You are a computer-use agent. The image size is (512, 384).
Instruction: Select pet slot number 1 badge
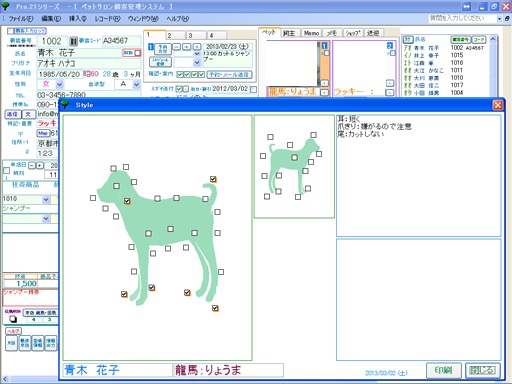324,45
